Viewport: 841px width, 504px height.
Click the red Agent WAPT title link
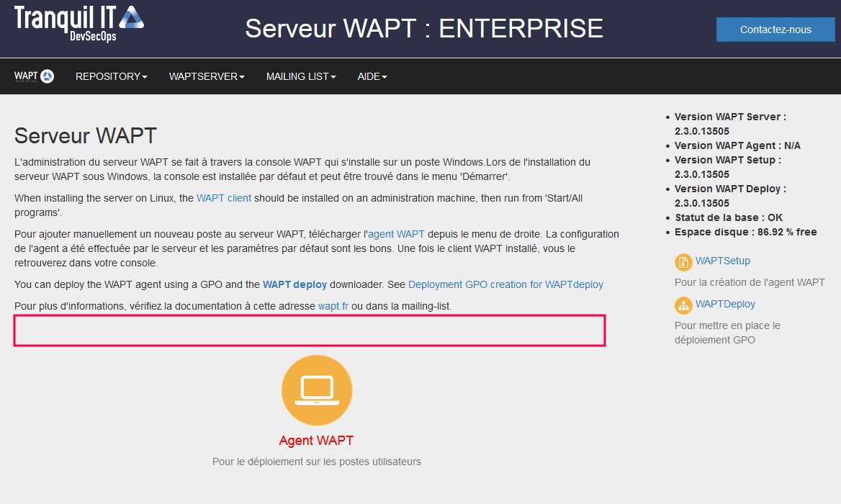click(x=316, y=440)
